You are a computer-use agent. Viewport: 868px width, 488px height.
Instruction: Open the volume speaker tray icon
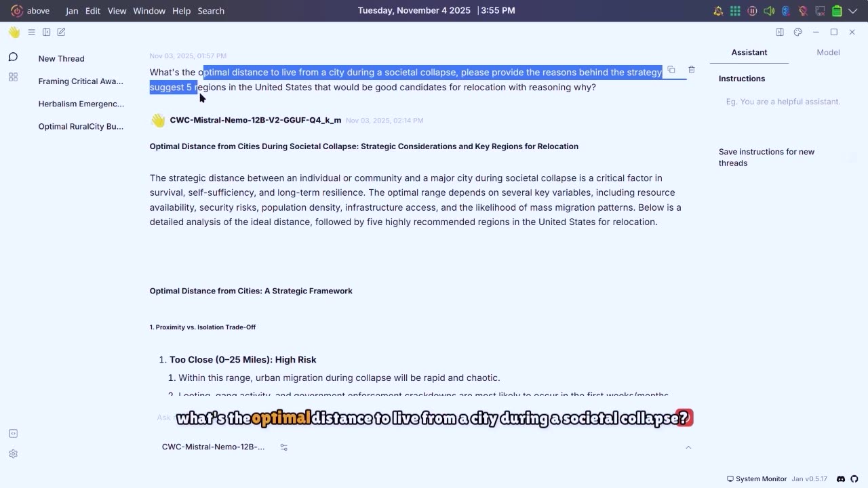click(769, 11)
